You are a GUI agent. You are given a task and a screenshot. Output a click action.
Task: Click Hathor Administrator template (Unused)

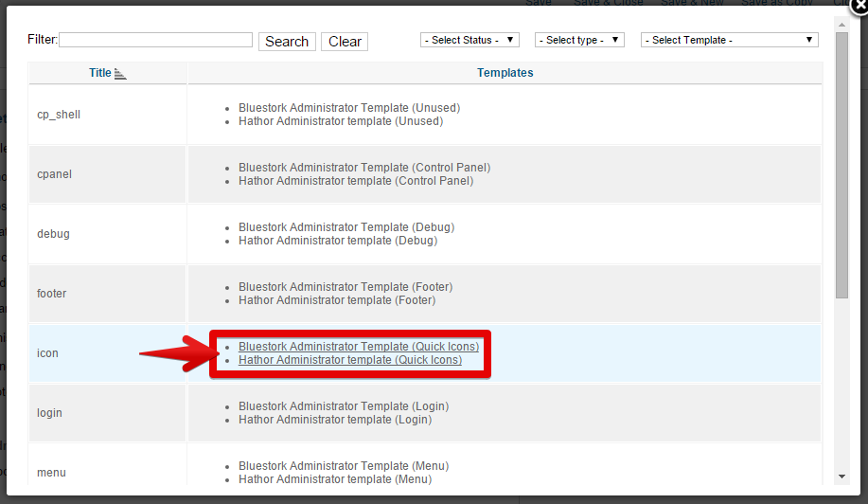[x=341, y=121]
